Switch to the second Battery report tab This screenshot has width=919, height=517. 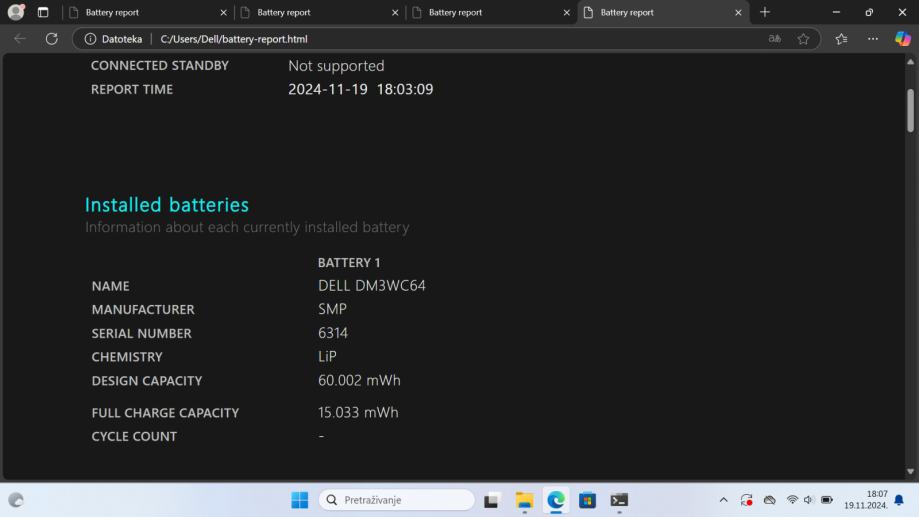(318, 12)
